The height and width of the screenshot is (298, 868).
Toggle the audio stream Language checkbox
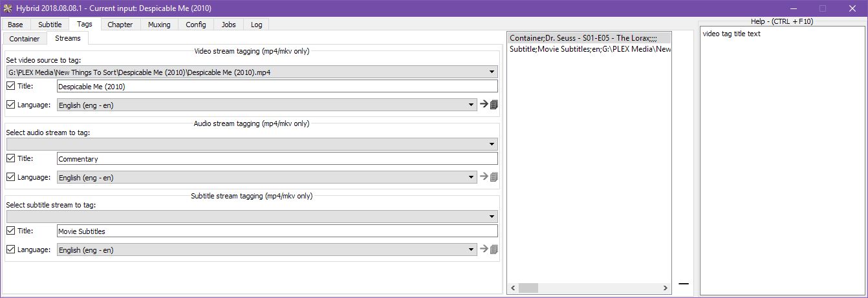click(11, 177)
